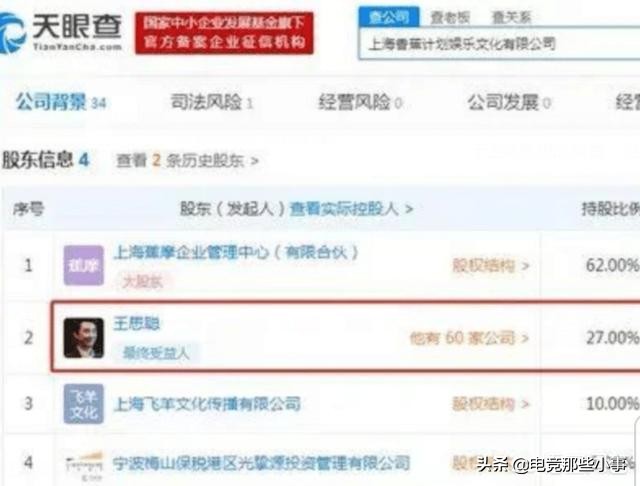View the 2 historical shareholders link
The width and height of the screenshot is (640, 486).
coord(187,160)
